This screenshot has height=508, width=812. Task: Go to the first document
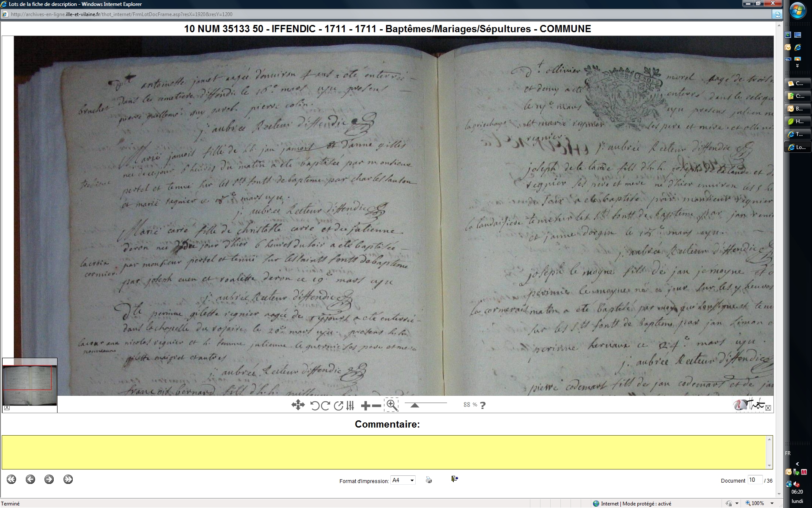(x=11, y=479)
